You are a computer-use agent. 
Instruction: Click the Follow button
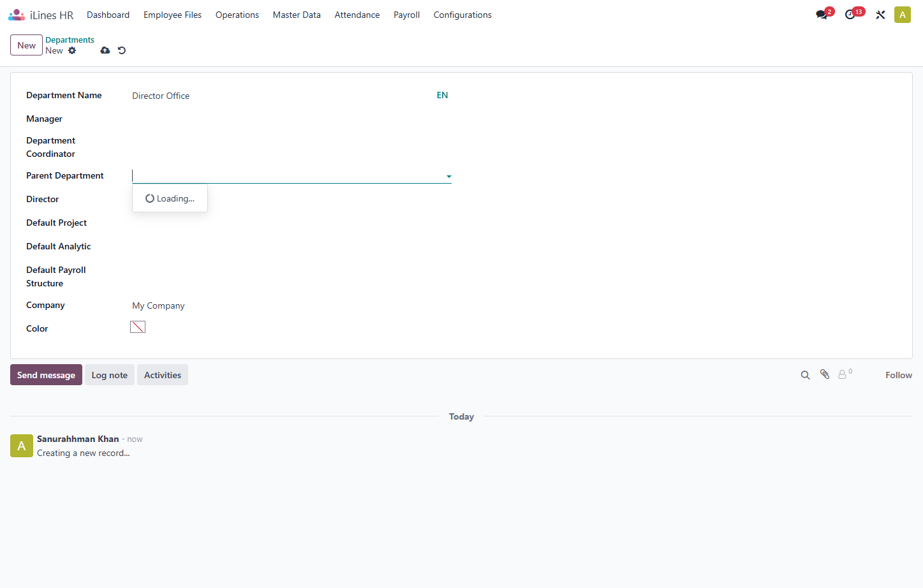pos(899,375)
